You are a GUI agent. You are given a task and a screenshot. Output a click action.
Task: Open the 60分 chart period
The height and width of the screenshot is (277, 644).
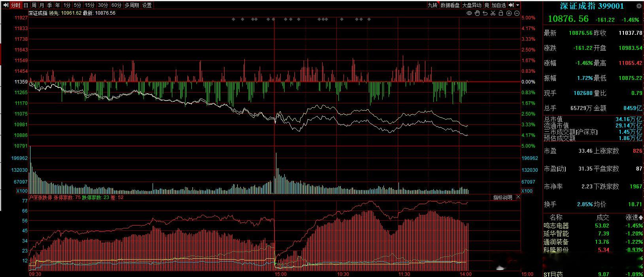pyautogui.click(x=116, y=5)
